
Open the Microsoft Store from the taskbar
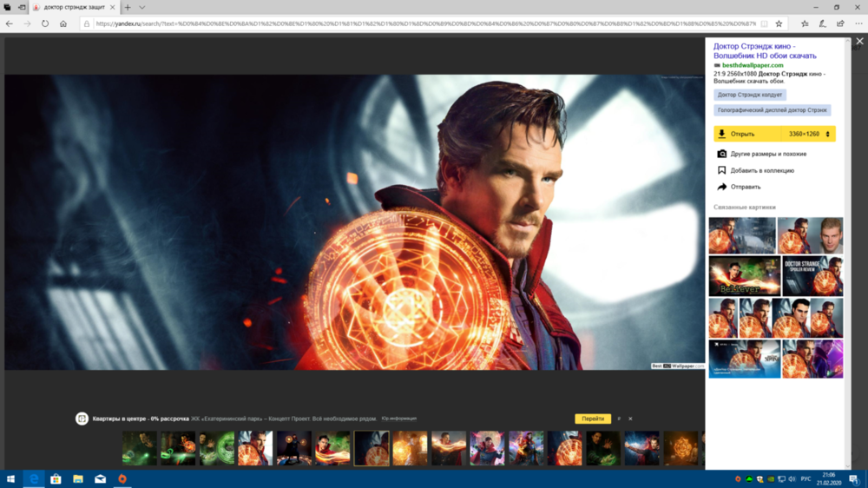(56, 478)
